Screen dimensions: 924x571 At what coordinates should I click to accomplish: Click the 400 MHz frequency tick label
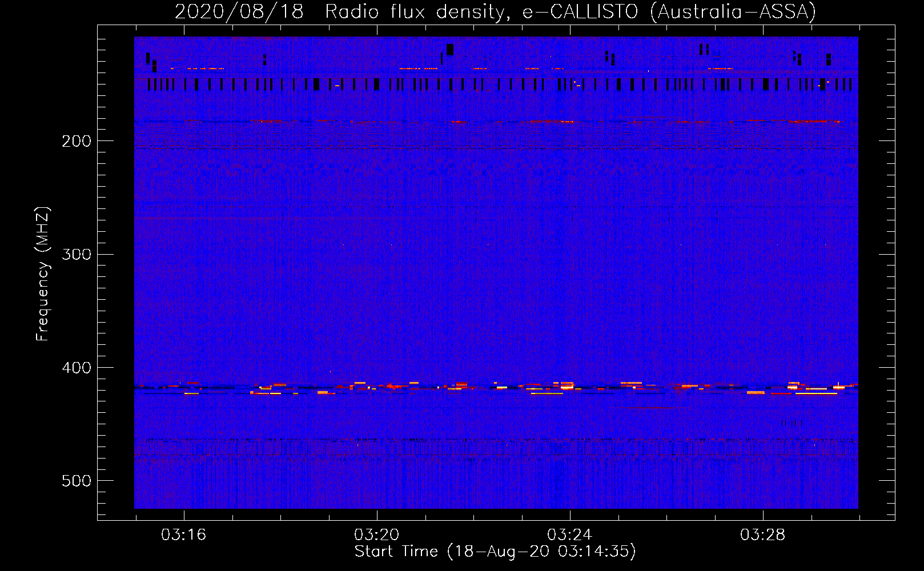click(x=77, y=368)
